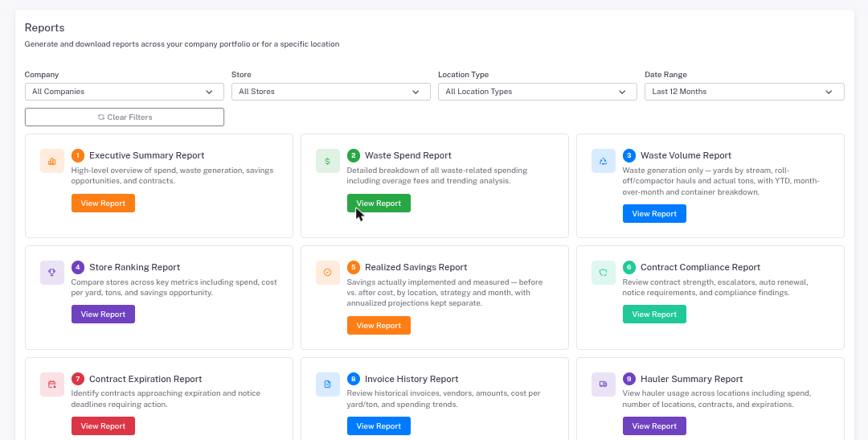This screenshot has width=868, height=440.
Task: Click the orange number 5 badge
Action: click(x=353, y=267)
